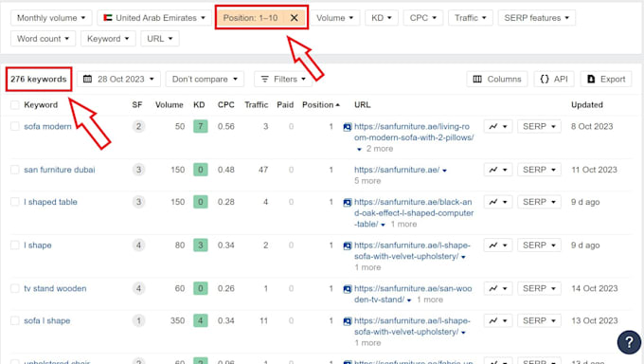Open the SERP features filter dropdown
This screenshot has height=364, width=644.
[536, 18]
